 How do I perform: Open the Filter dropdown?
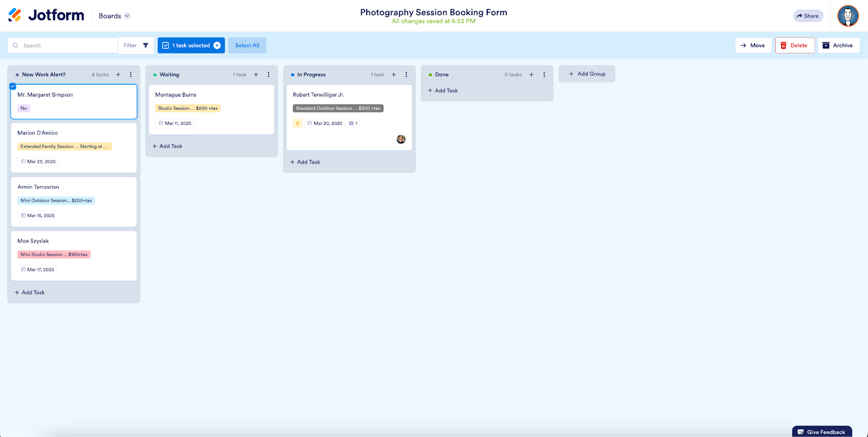tap(136, 46)
